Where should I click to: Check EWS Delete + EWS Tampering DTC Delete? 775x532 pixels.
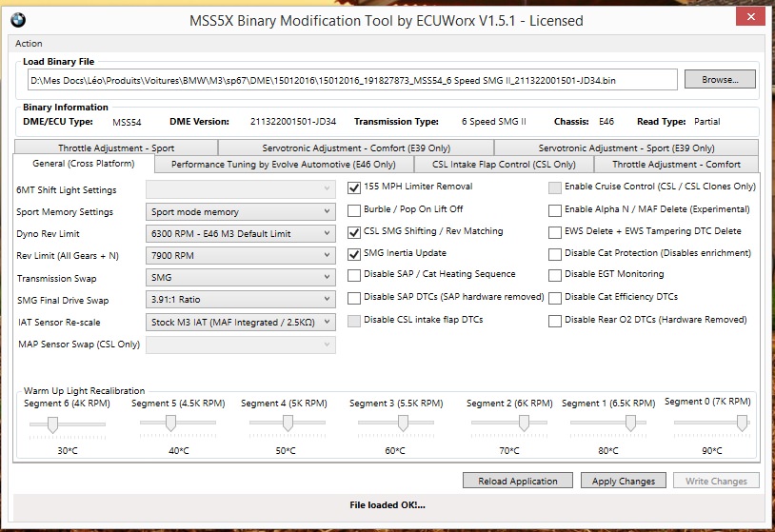point(555,232)
